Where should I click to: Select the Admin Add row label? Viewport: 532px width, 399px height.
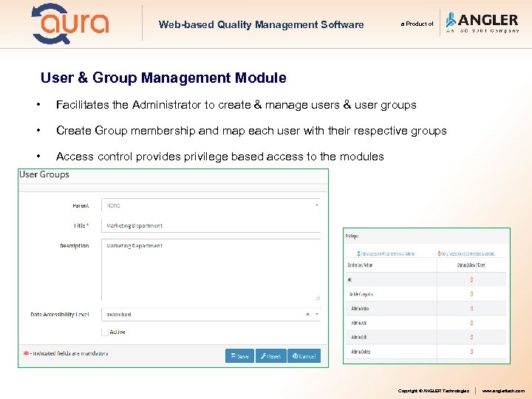coord(359,323)
